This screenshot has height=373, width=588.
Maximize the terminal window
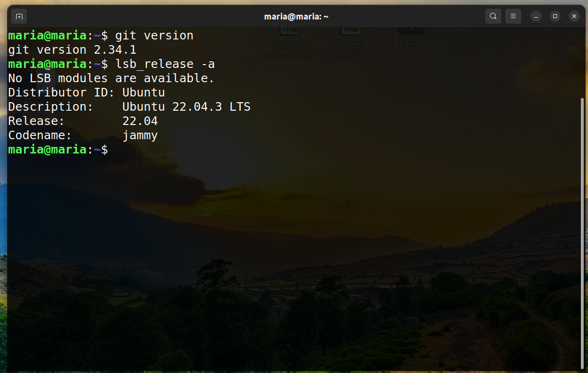click(555, 17)
